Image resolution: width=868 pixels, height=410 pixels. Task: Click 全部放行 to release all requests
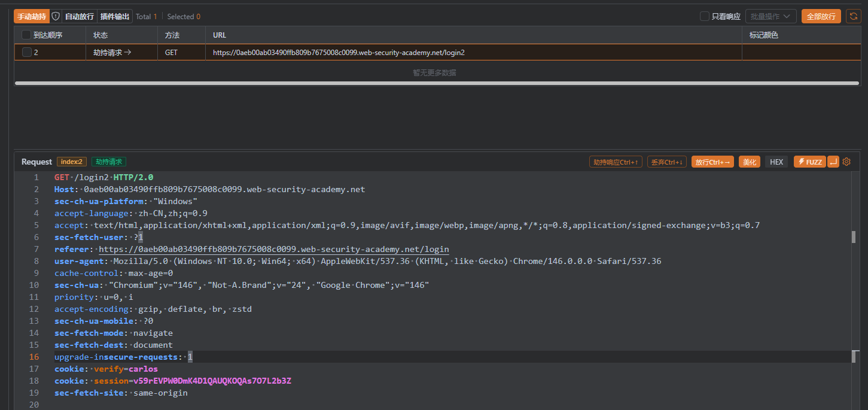coord(821,16)
